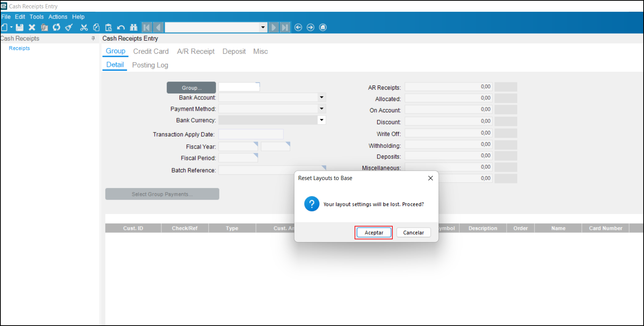Jump to last record navigation icon

coord(285,27)
